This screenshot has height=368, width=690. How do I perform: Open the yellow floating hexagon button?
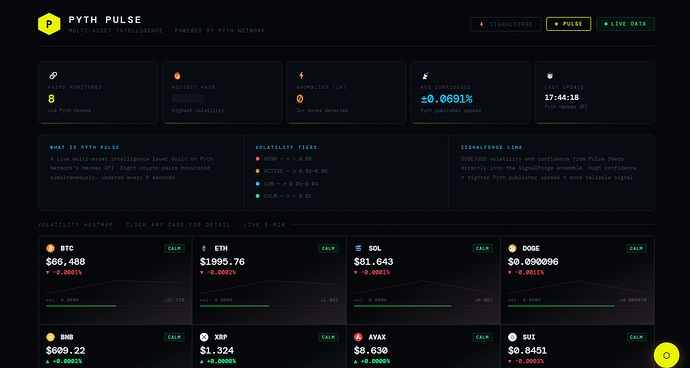click(x=667, y=355)
